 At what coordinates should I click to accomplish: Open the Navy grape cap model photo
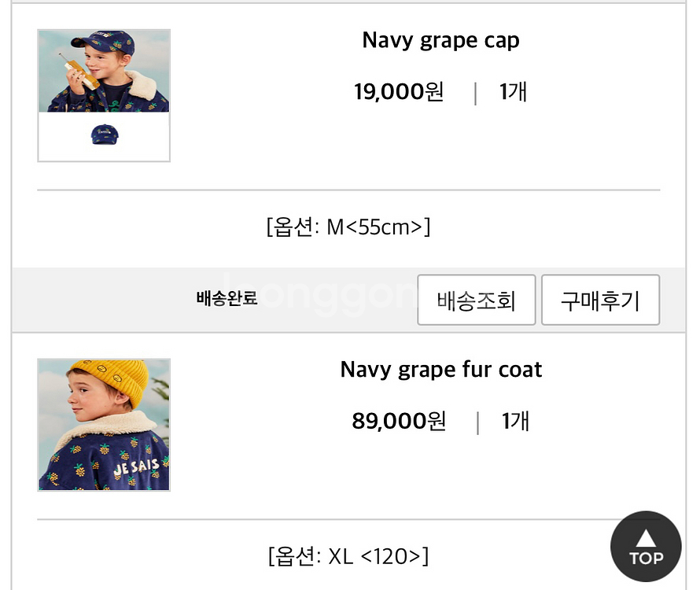point(104,72)
